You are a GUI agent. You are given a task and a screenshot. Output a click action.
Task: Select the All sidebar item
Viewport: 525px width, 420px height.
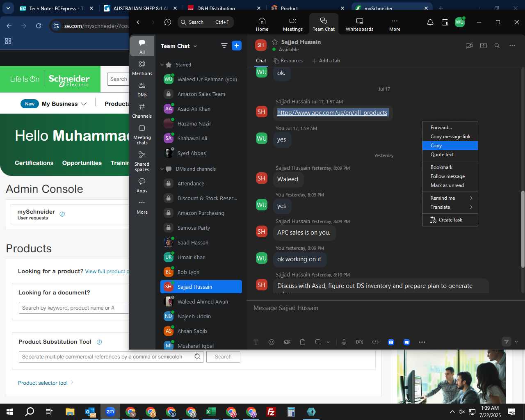pos(142,46)
